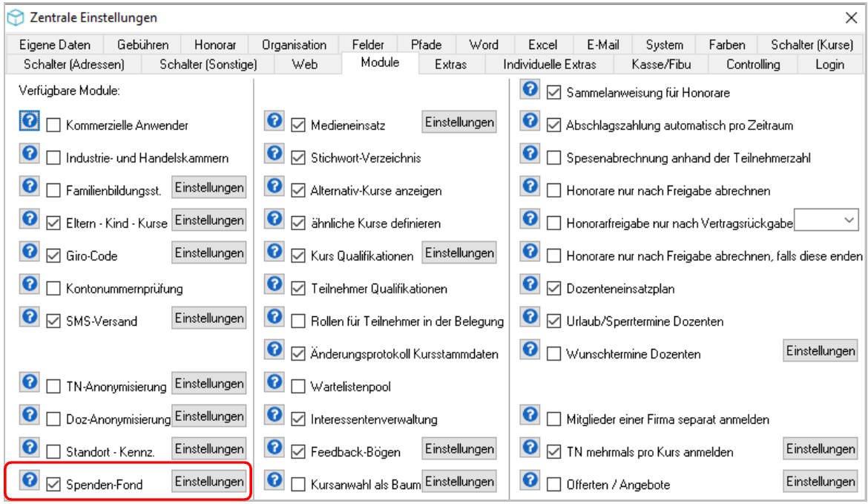Click Einstellungen beside SMS-Versand

click(x=209, y=318)
